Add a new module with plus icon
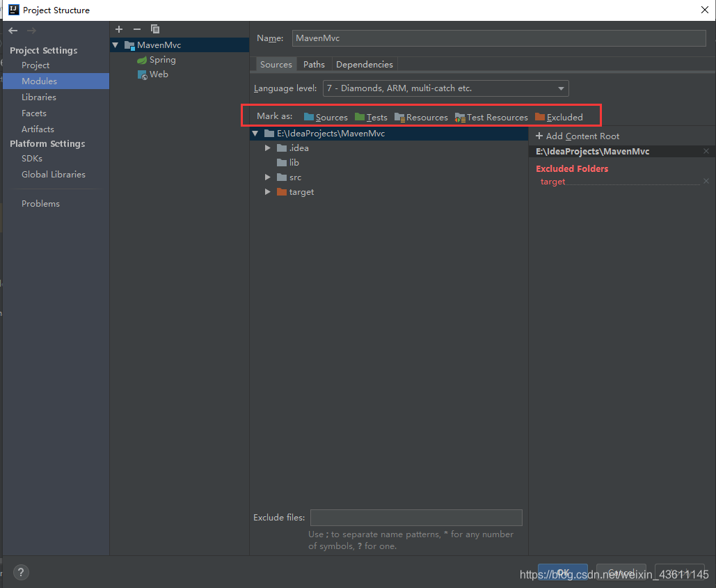The height and width of the screenshot is (588, 716). tap(119, 29)
